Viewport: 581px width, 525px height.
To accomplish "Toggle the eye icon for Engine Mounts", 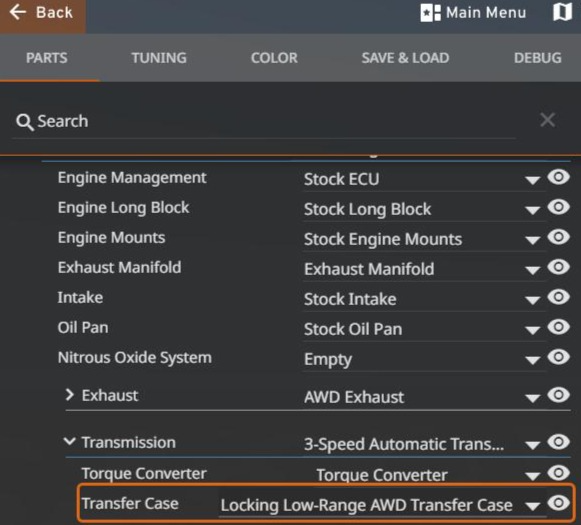I will (x=558, y=237).
